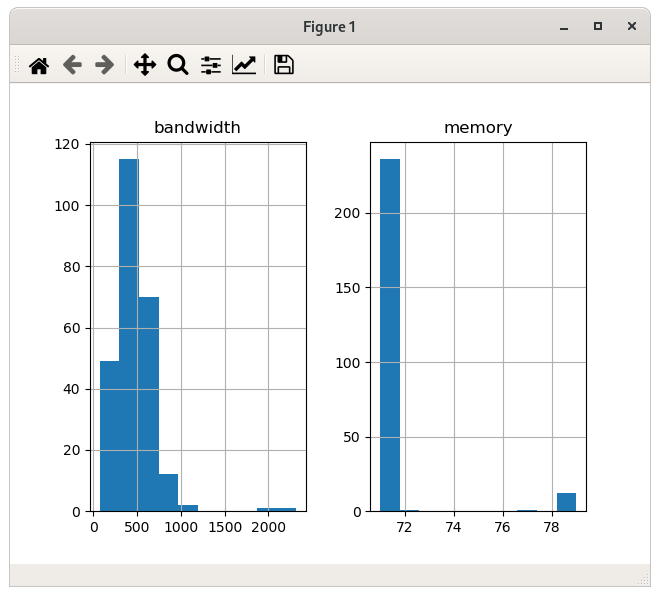Toggle the Zoom to rectangle magnifier tool

pyautogui.click(x=178, y=66)
